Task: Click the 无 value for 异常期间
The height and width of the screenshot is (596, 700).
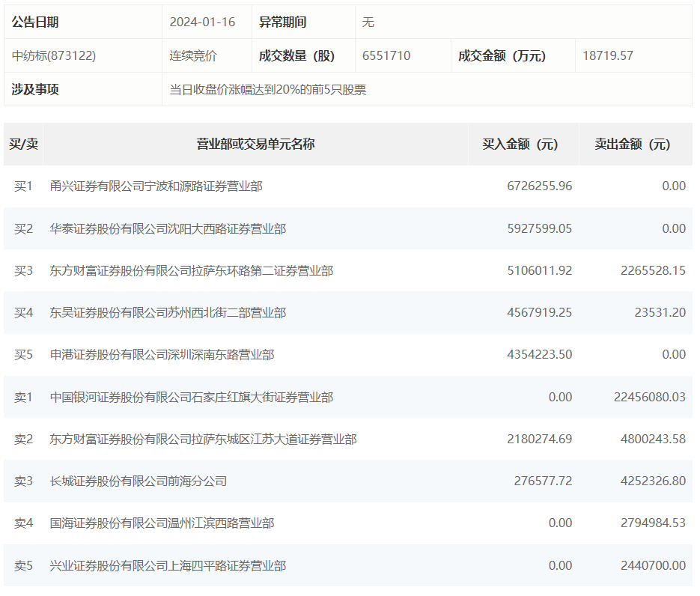Action: 368,22
